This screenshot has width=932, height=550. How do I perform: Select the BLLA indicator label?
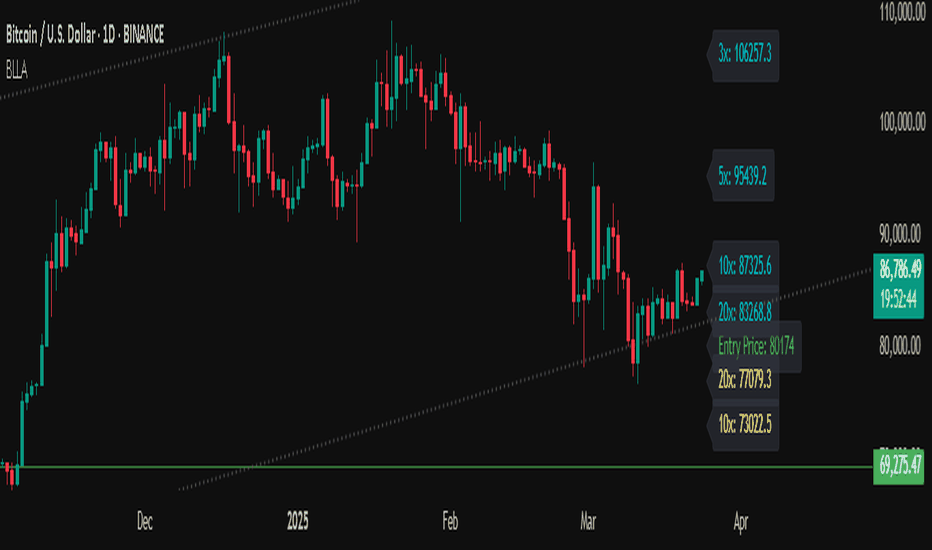pos(17,70)
